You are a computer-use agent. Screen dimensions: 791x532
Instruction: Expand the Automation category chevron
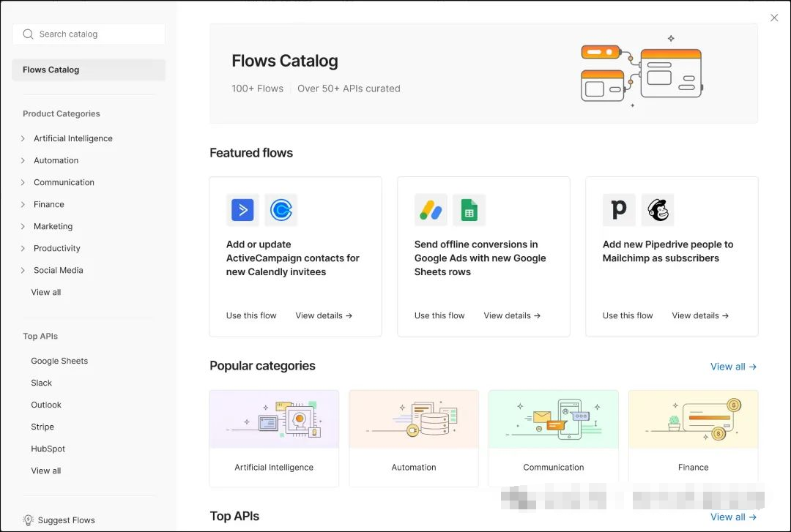click(23, 160)
